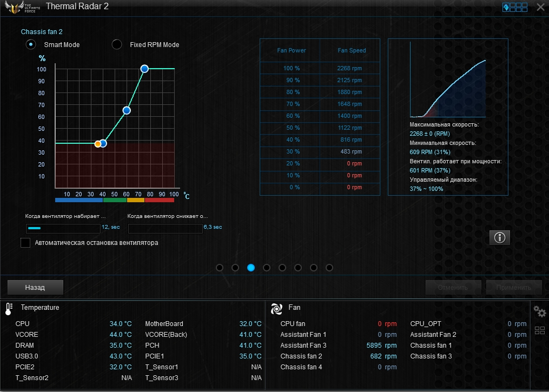Select Smart Mode radio button
549x392 pixels.
[x=31, y=44]
